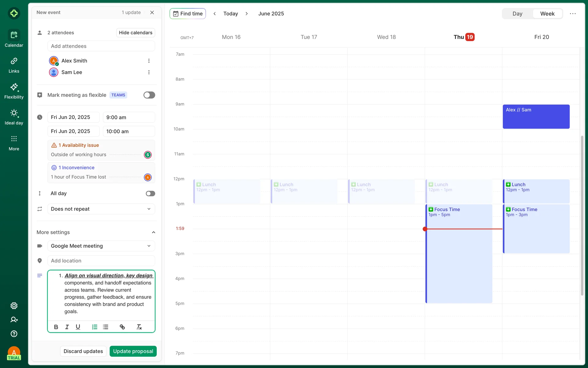This screenshot has height=368, width=588.
Task: Turn on the All day toggle
Action: (150, 194)
